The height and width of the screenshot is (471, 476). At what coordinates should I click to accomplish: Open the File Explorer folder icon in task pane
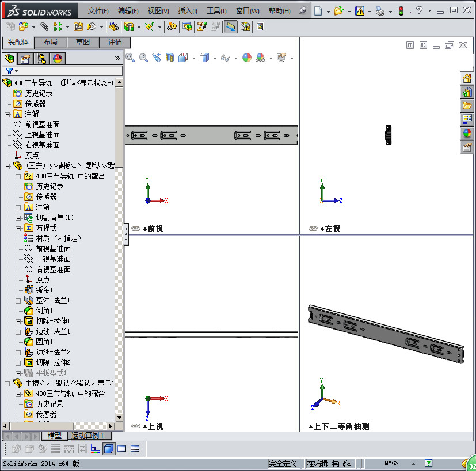coord(467,106)
